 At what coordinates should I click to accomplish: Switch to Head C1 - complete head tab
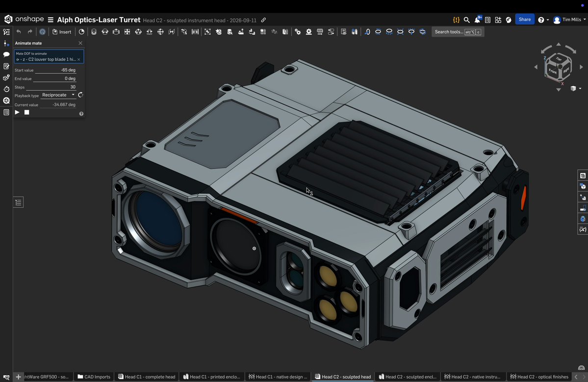coord(147,377)
